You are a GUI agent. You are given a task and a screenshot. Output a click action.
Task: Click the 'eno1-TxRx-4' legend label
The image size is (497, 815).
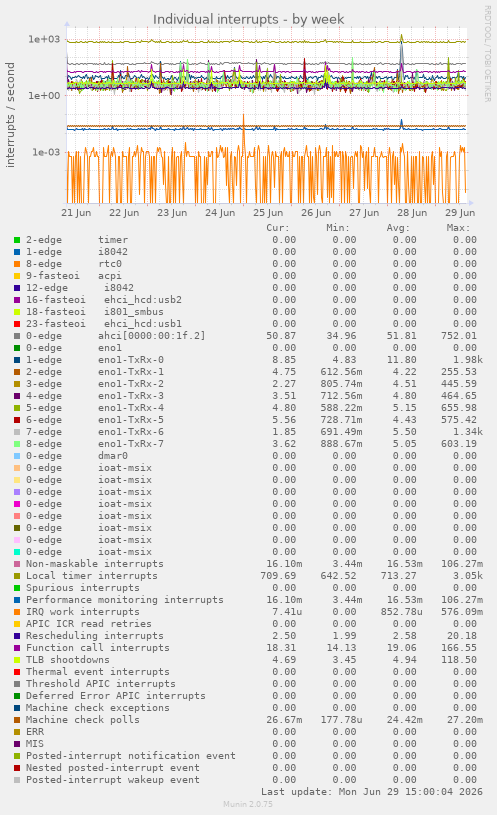coord(131,408)
